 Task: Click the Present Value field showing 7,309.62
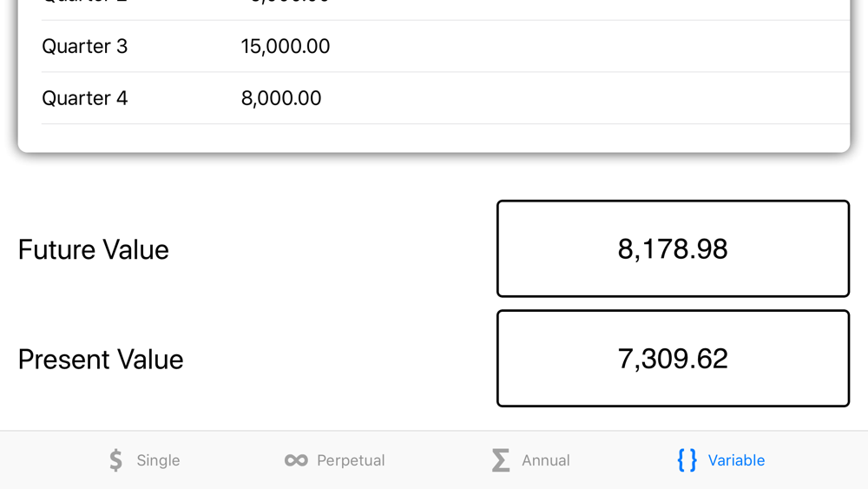point(673,359)
